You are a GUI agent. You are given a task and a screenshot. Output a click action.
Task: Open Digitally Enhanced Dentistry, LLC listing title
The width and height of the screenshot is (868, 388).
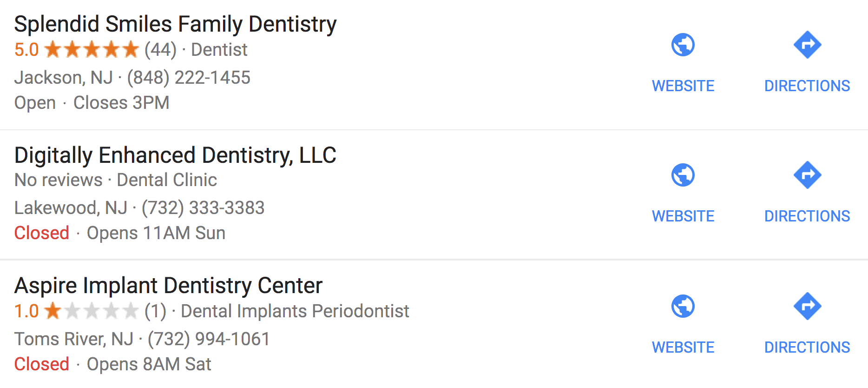[175, 155]
